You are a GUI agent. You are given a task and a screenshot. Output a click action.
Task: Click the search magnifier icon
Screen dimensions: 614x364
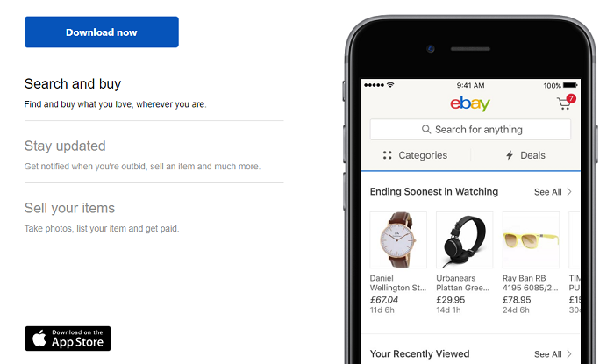(426, 130)
